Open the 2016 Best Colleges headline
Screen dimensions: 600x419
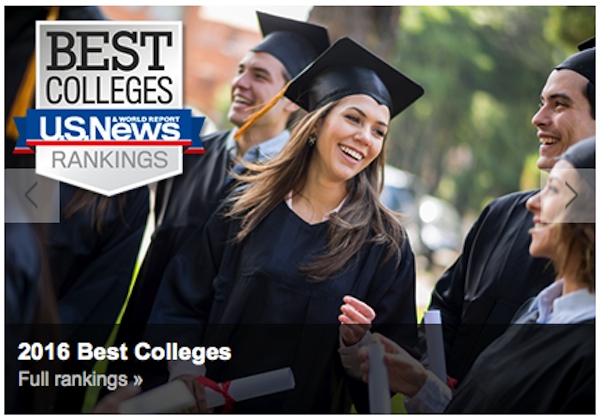click(124, 351)
